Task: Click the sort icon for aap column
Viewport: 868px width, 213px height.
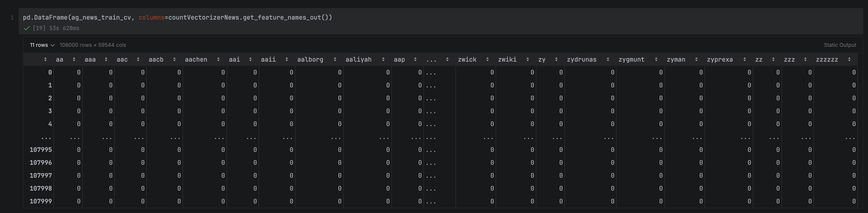Action: pyautogui.click(x=415, y=59)
